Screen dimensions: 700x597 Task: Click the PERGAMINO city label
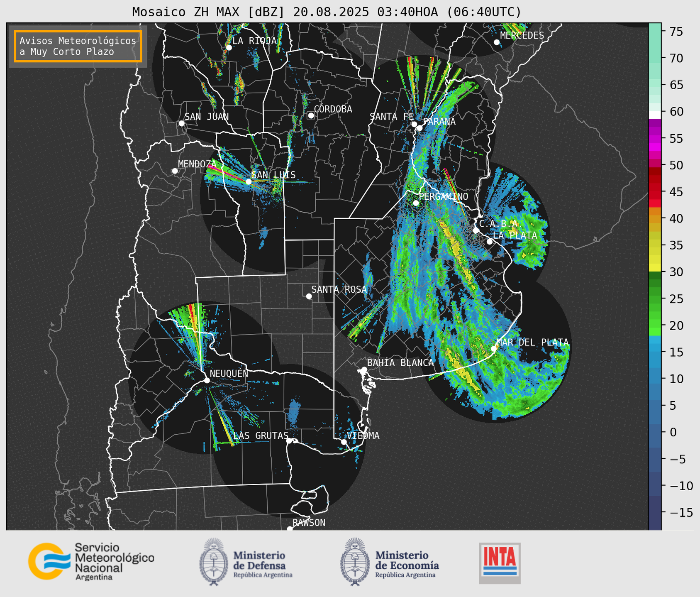tap(443, 197)
